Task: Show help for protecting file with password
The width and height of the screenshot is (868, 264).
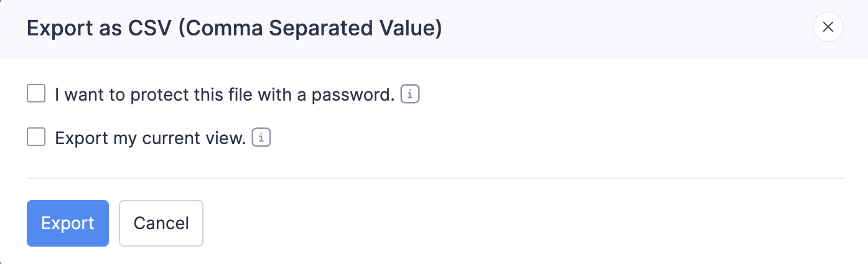Action: click(x=410, y=94)
